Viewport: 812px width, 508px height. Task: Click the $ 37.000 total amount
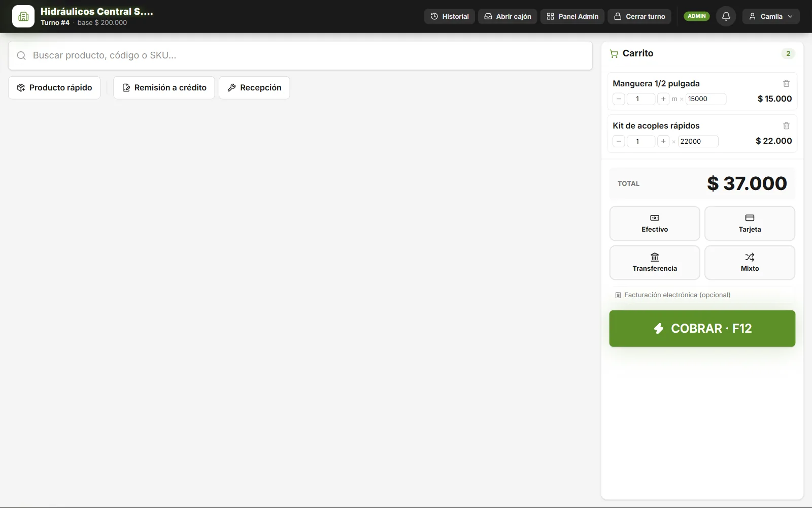[747, 183]
